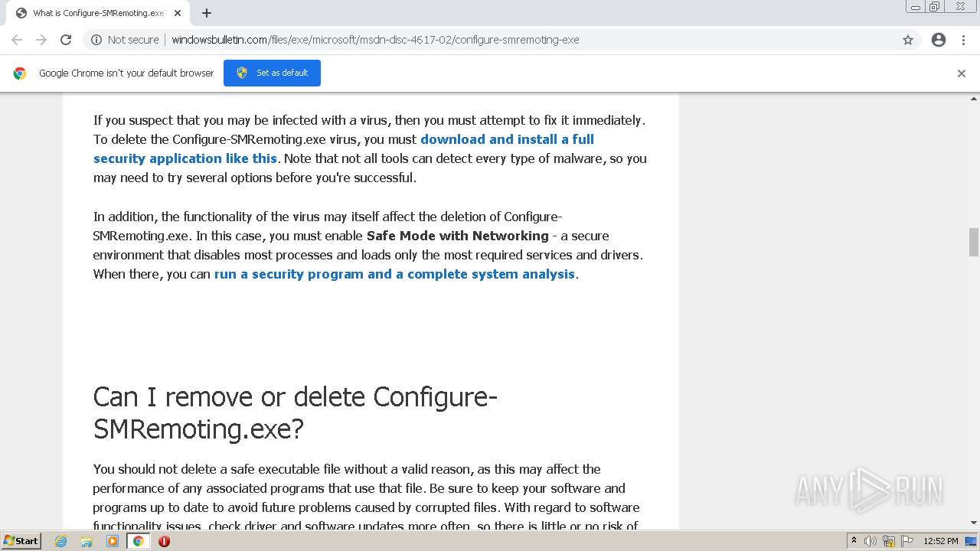Open Windows Explorer folder on taskbar
980x551 pixels.
(87, 541)
